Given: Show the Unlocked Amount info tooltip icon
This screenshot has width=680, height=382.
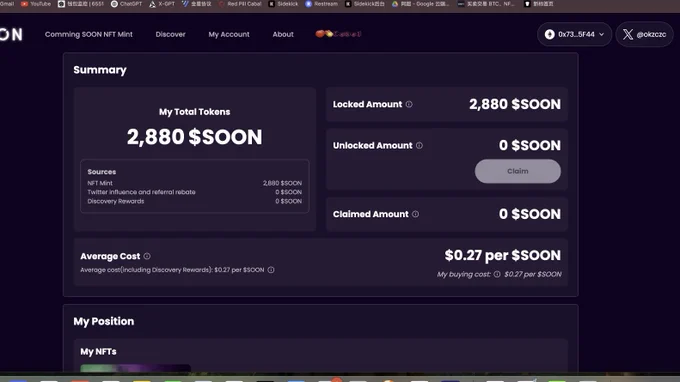Looking at the screenshot, I should tap(419, 146).
